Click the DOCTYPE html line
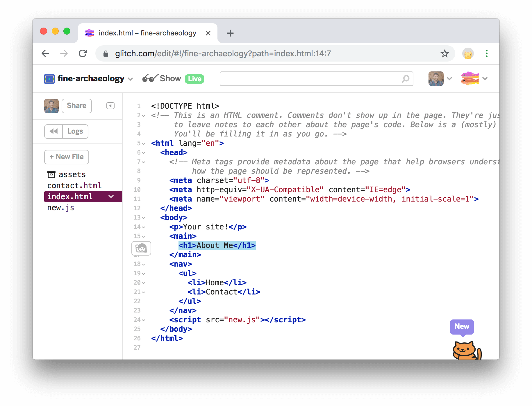Image resolution: width=532 pixels, height=406 pixels. pyautogui.click(x=185, y=106)
